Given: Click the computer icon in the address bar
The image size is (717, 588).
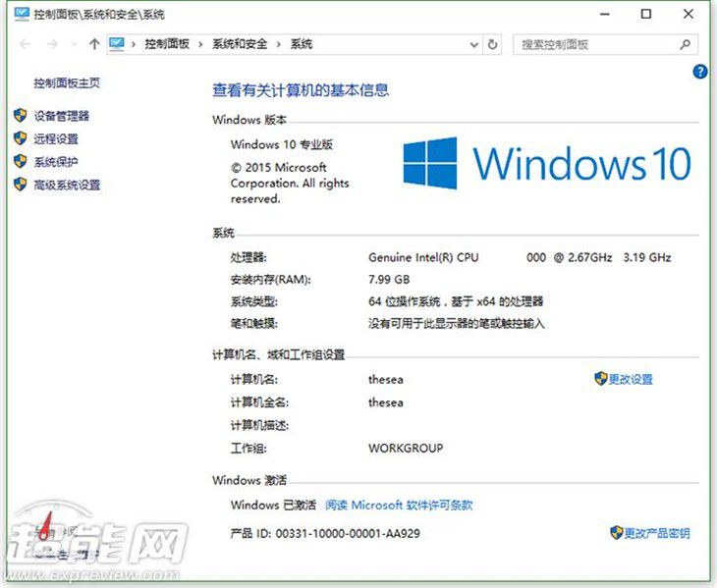Looking at the screenshot, I should point(117,44).
